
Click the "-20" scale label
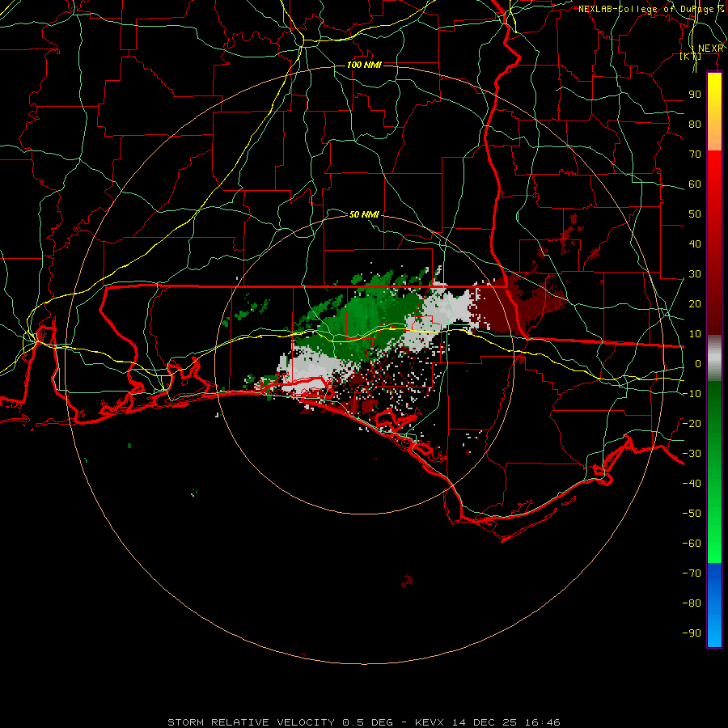(692, 423)
